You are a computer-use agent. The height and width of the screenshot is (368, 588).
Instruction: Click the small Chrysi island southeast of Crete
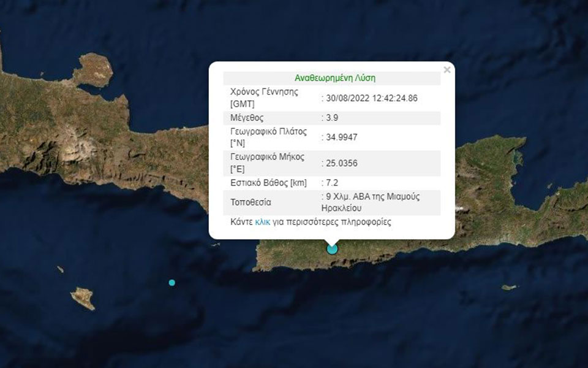pyautogui.click(x=509, y=287)
